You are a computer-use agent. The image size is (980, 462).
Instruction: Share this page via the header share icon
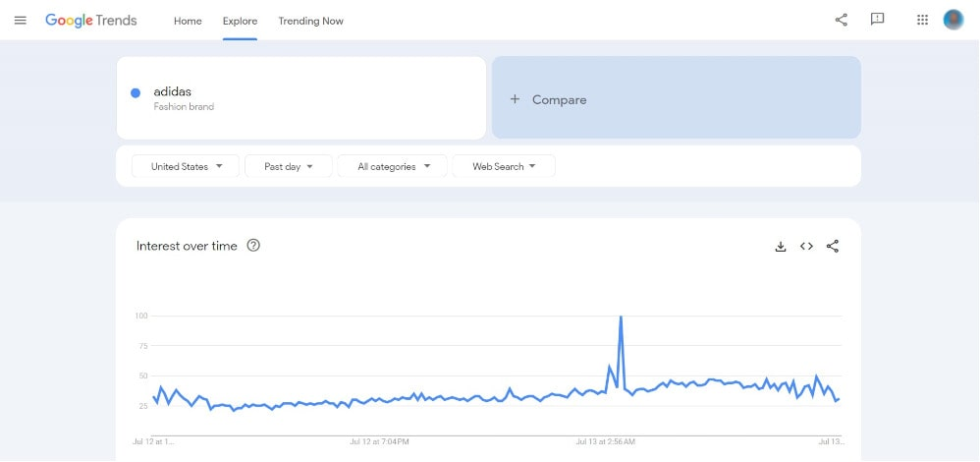[x=842, y=20]
